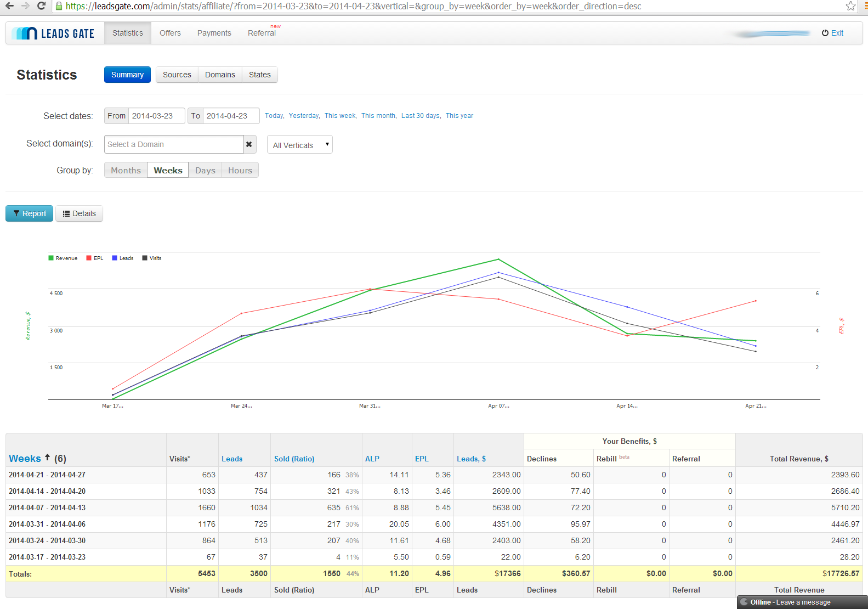Click the From date input field
The image size is (868, 609).
156,116
